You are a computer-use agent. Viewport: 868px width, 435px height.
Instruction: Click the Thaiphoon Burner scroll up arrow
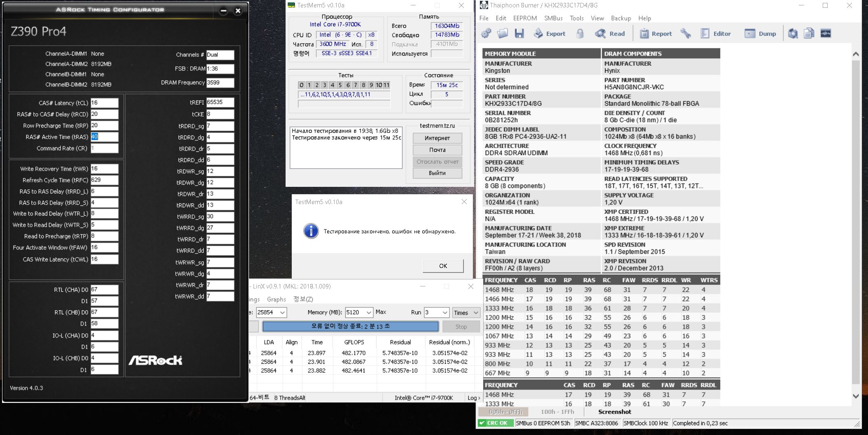pos(856,54)
